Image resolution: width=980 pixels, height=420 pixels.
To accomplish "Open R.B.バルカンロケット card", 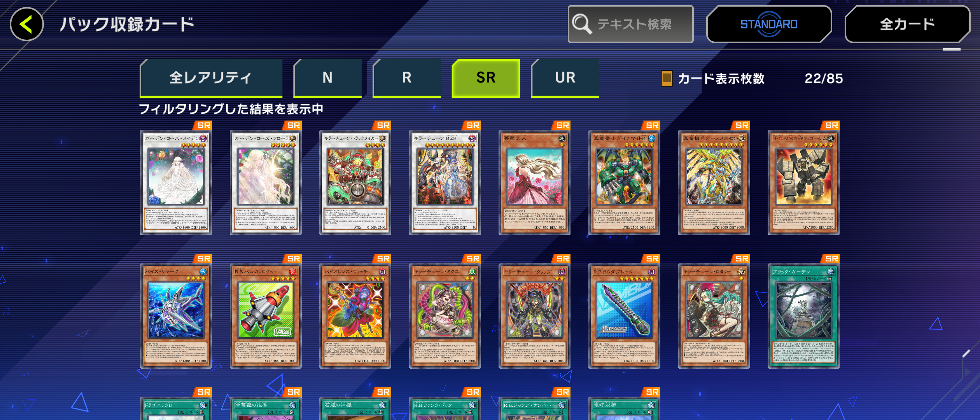I will pyautogui.click(x=266, y=316).
